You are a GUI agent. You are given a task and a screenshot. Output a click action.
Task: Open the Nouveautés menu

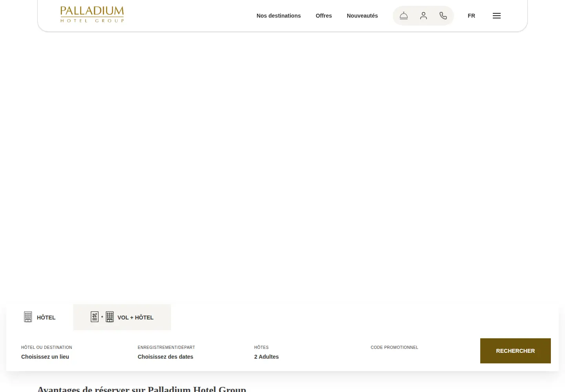point(362,16)
